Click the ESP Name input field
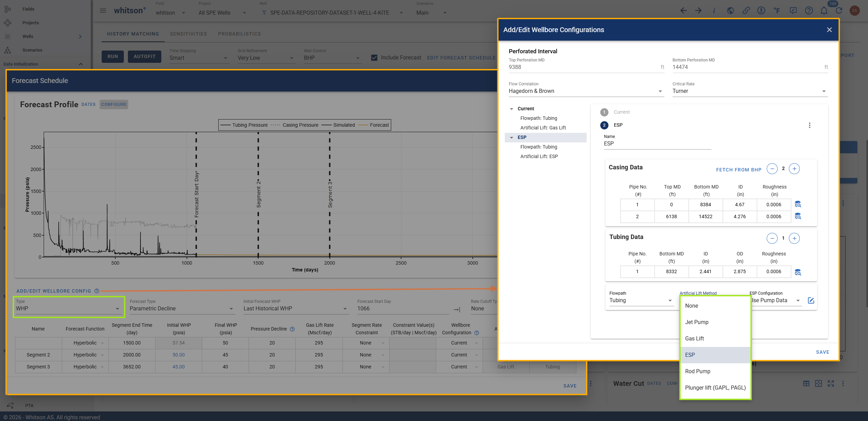 coord(657,144)
